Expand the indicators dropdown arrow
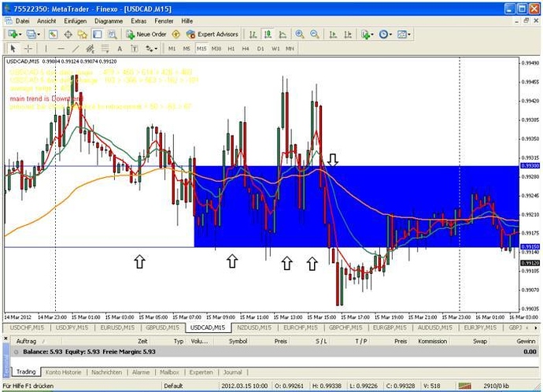Screen dimensions: 543x392 [372, 35]
